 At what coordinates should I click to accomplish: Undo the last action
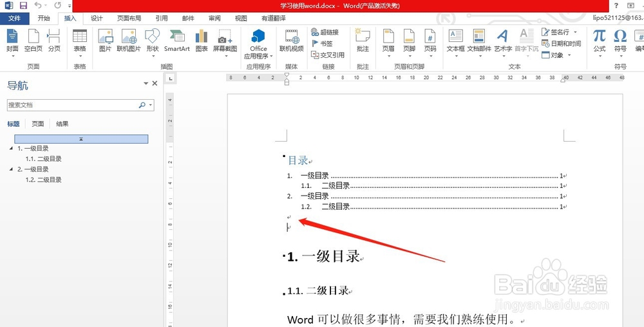pyautogui.click(x=38, y=5)
